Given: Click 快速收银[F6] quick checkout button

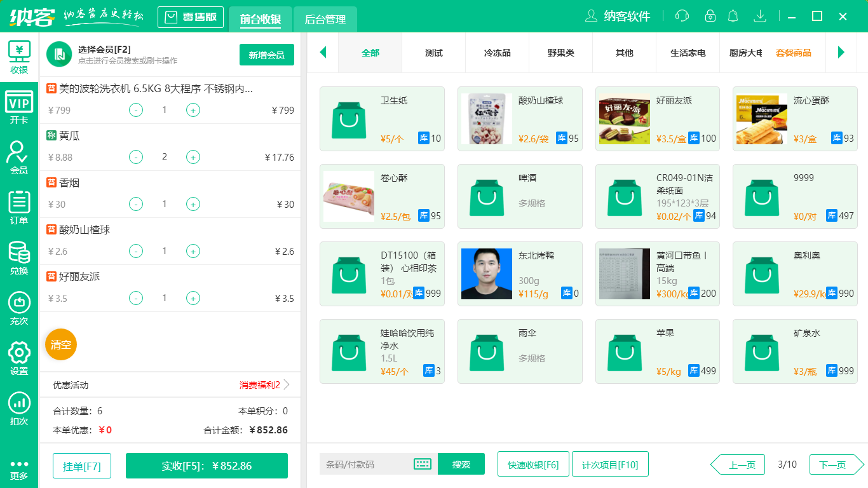Looking at the screenshot, I should [533, 464].
